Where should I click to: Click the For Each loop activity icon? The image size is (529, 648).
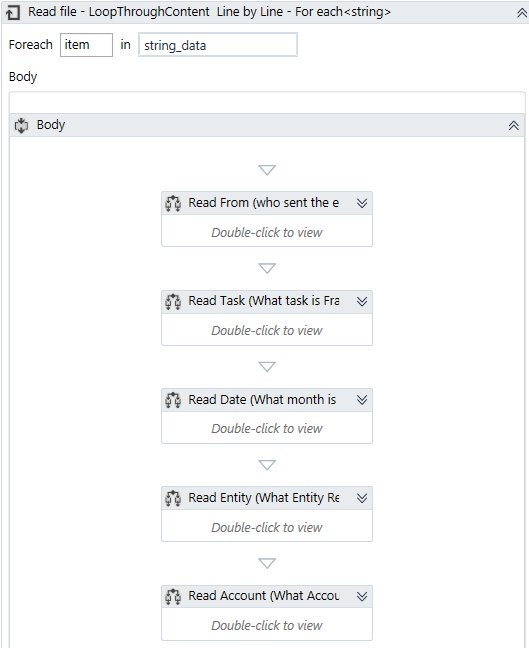pyautogui.click(x=12, y=13)
